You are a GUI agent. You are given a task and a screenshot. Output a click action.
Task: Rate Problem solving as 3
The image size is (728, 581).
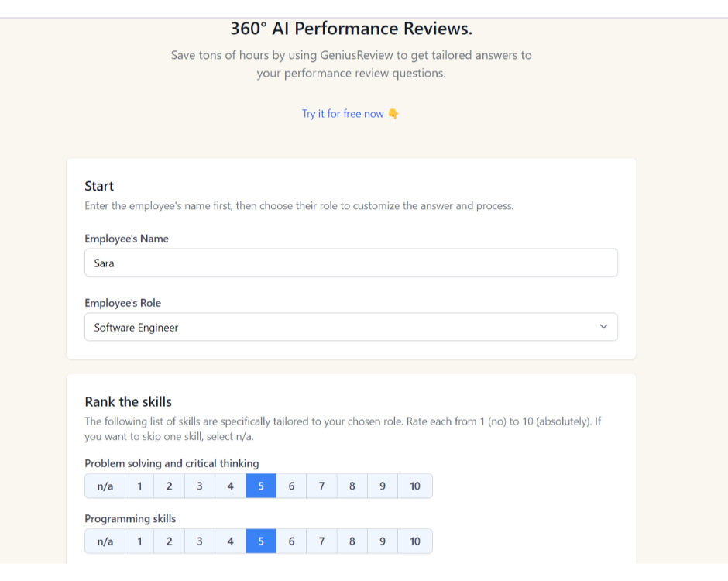click(200, 486)
